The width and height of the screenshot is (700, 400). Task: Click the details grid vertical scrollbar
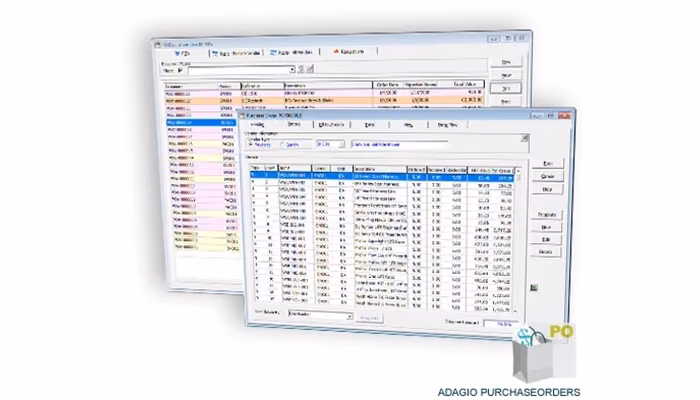click(518, 240)
